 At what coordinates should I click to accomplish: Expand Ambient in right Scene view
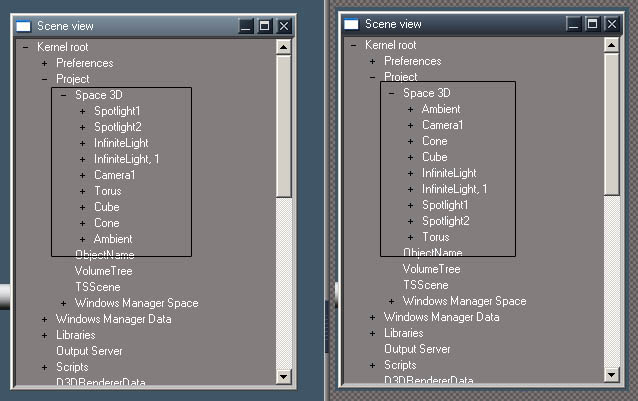(x=411, y=109)
